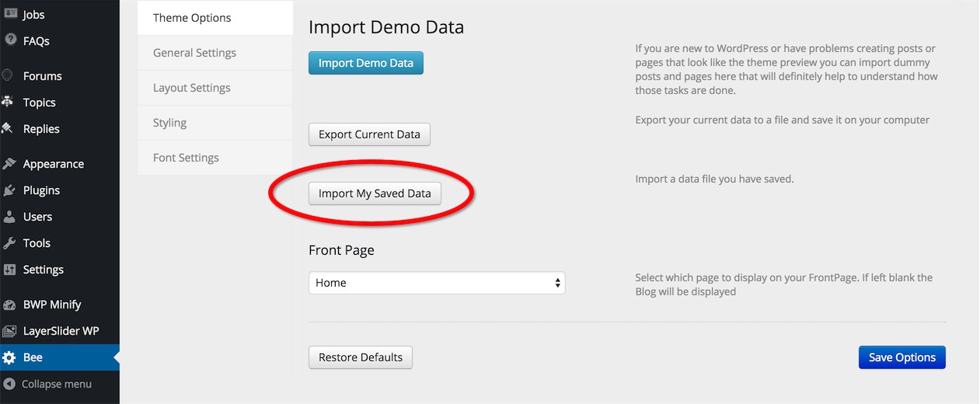Collapse the admin menu arrow icon
Screen dimensions: 980x404
9,384
